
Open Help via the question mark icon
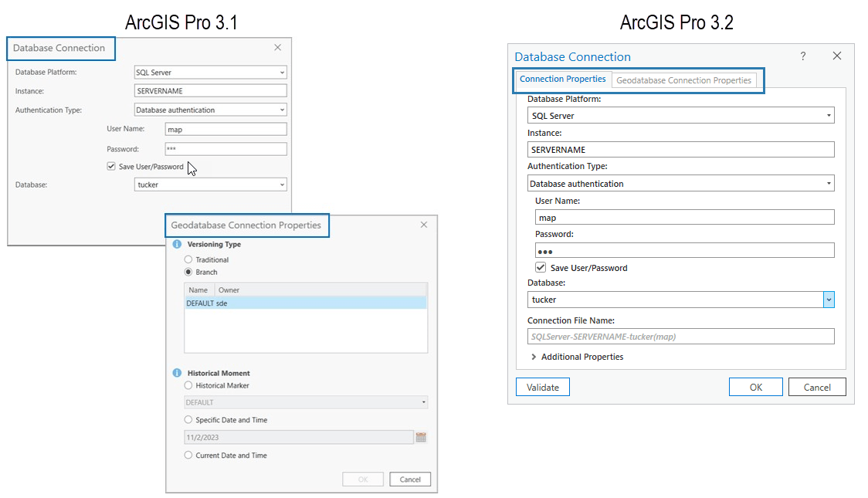click(802, 56)
